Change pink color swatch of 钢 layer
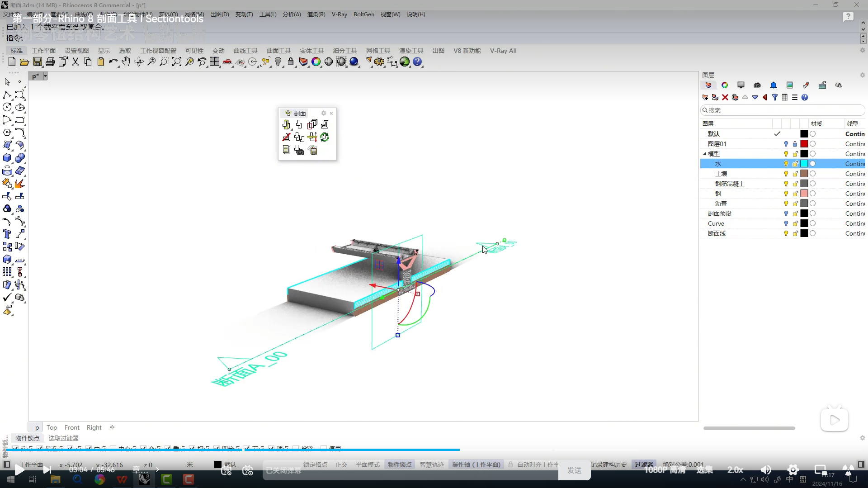Viewport: 868px width, 488px height. click(804, 194)
